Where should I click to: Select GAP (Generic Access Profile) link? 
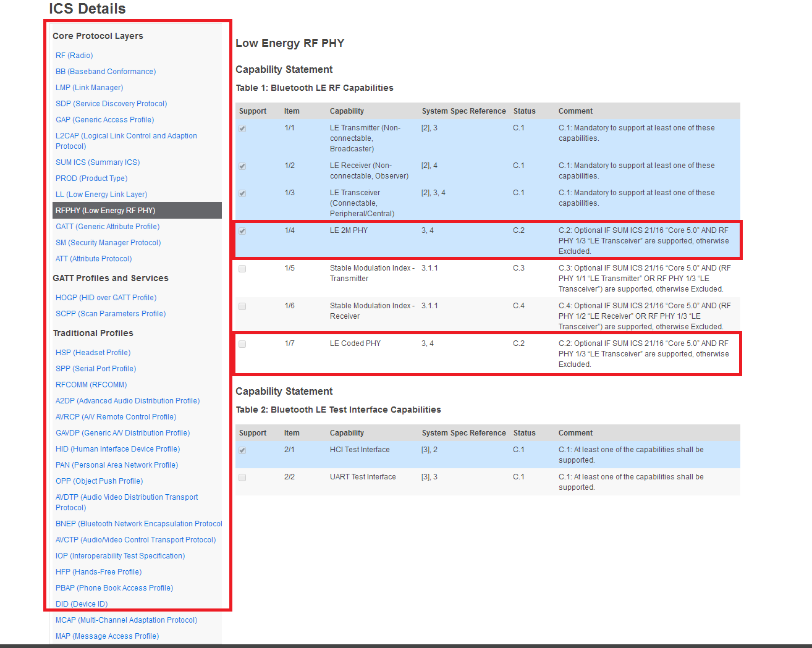click(x=105, y=120)
